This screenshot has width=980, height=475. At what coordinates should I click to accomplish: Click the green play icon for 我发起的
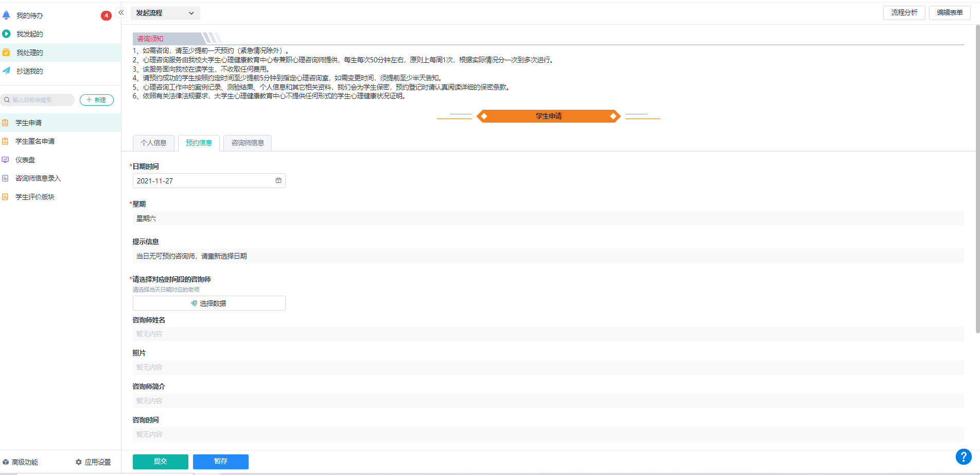6,34
